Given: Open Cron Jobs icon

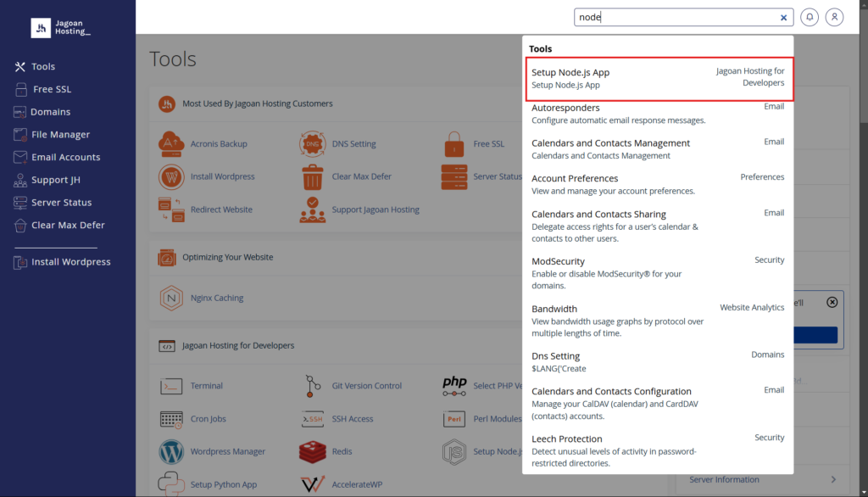Looking at the screenshot, I should (171, 419).
